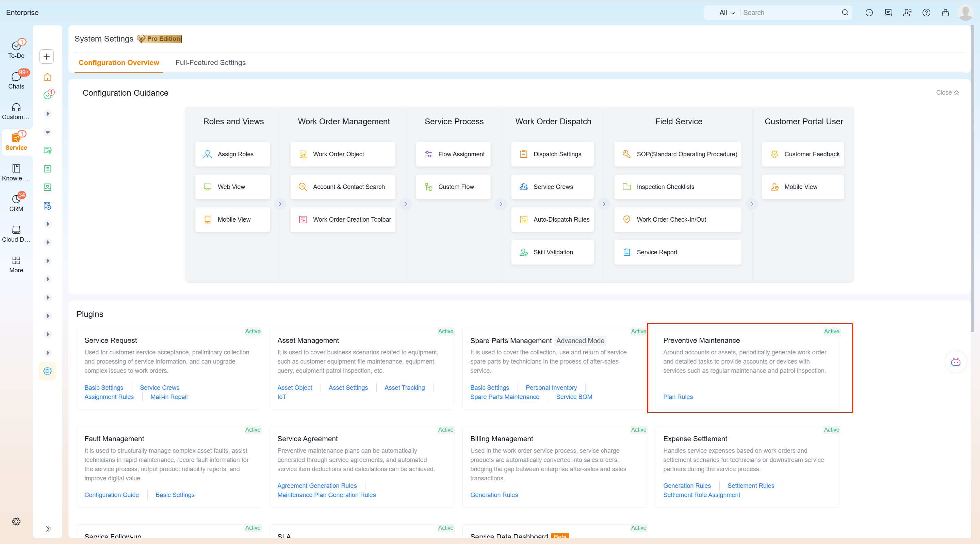Open the Work Order Object card
Screen dimensions: 980x544
click(343, 154)
